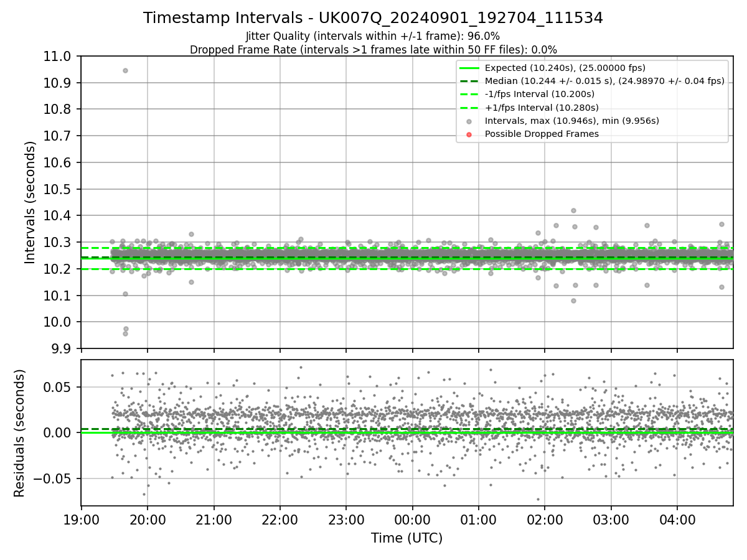Click the '01:00' time tick label
Image resolution: width=747 pixels, height=560 pixels.
click(478, 520)
